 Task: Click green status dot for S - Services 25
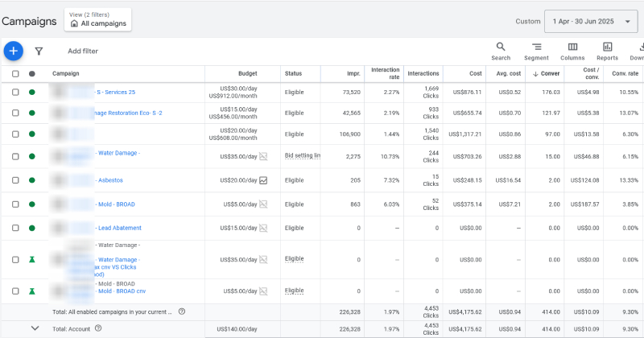pos(32,92)
